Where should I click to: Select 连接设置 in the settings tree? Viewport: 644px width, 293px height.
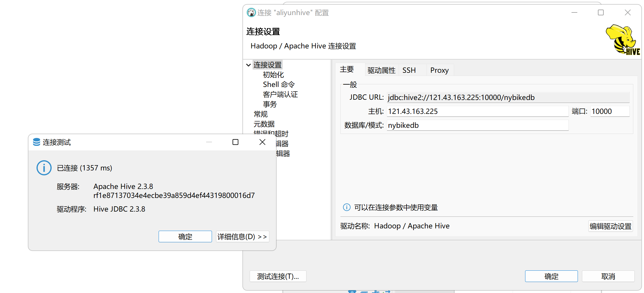[267, 65]
